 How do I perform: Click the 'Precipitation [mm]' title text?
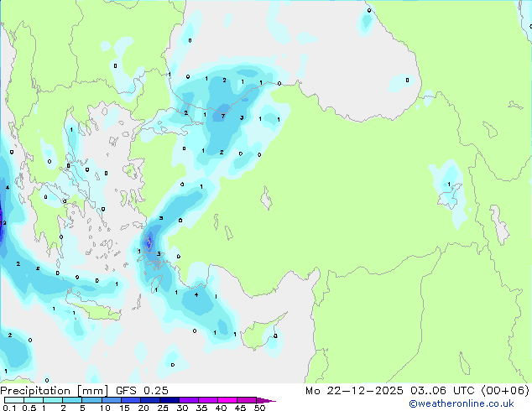click(x=54, y=391)
